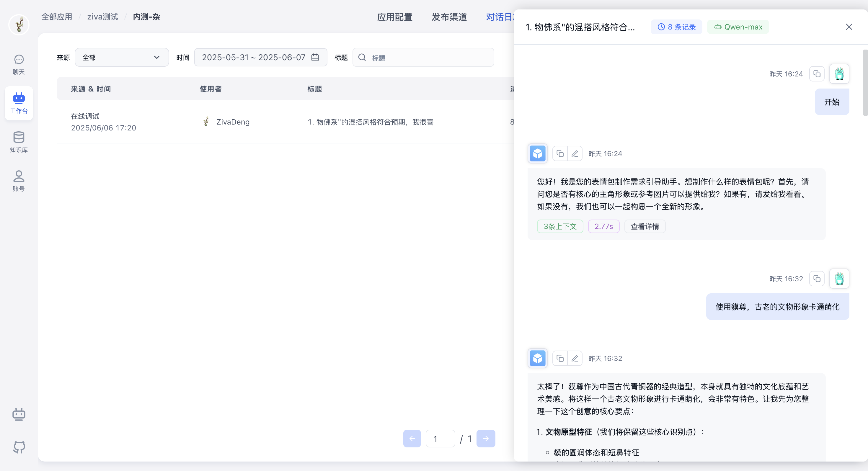Select the 工作台 workbench sidebar icon
This screenshot has width=868, height=471.
19,103
